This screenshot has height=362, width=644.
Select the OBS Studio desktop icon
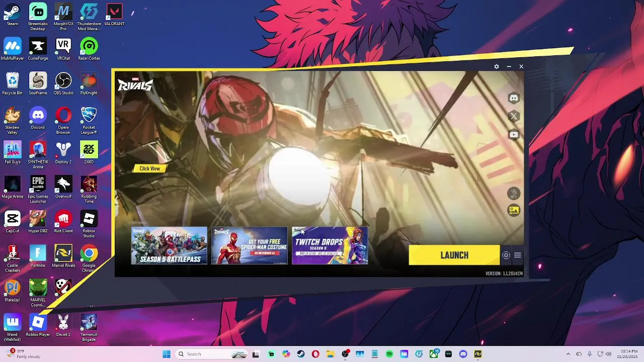tap(63, 83)
